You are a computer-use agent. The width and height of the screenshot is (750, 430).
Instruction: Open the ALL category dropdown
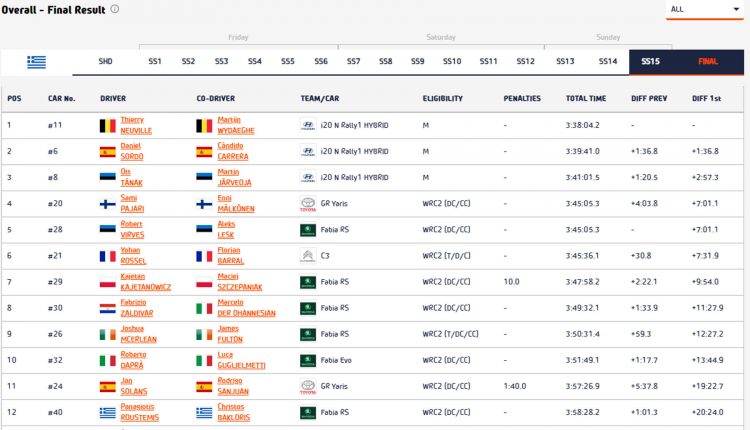tap(704, 10)
